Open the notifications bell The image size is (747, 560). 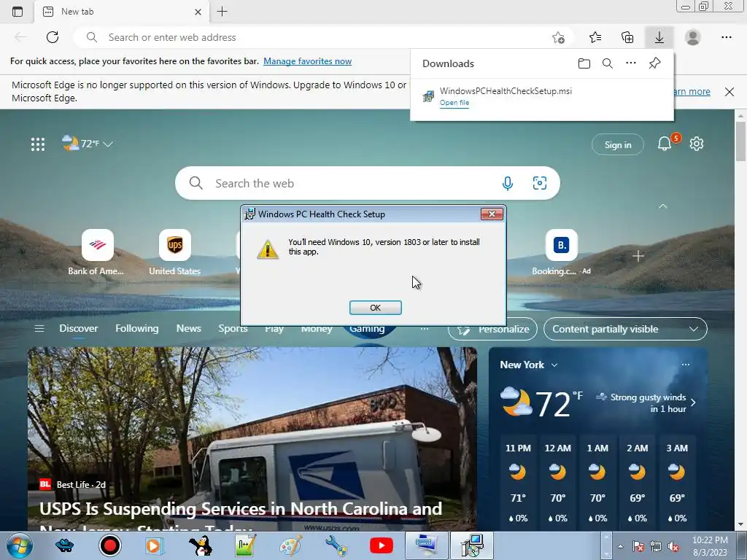(665, 144)
